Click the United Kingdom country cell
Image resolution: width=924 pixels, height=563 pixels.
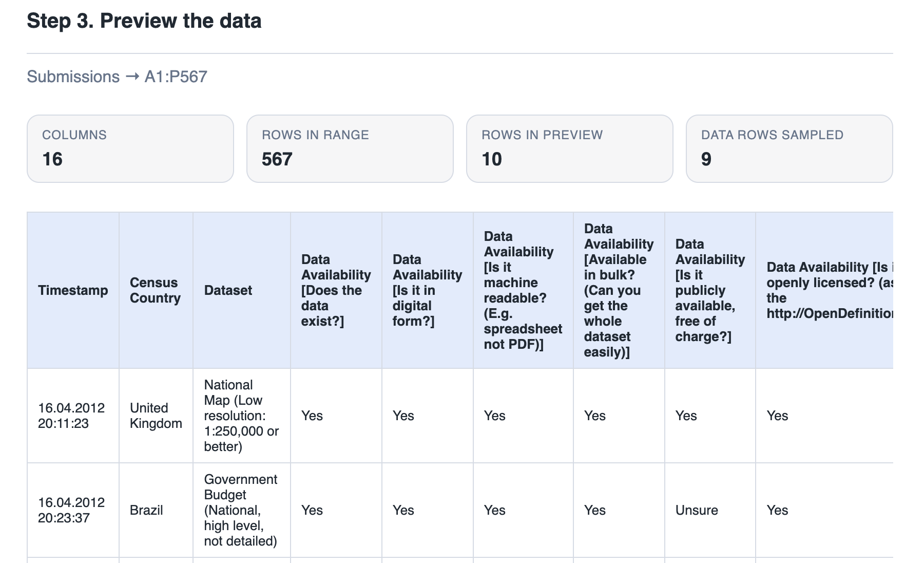155,416
